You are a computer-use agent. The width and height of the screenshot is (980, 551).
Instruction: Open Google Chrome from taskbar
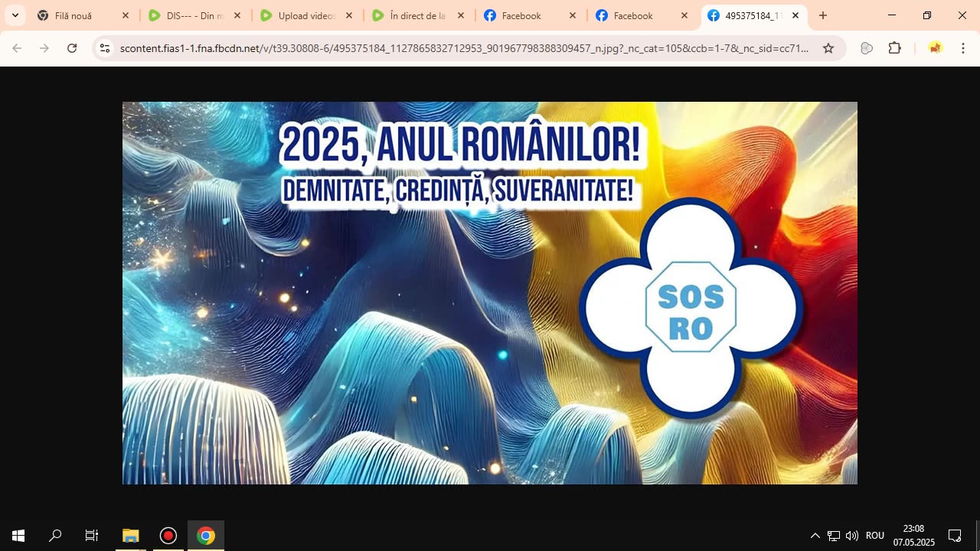click(206, 536)
